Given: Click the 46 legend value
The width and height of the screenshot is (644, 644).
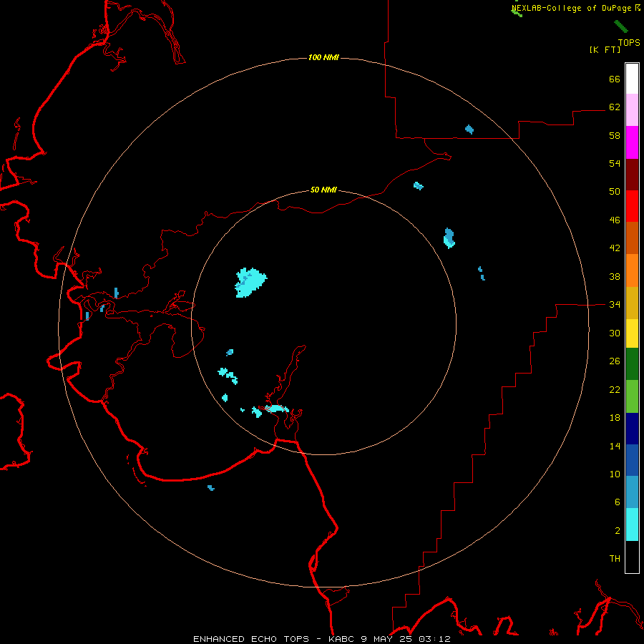Looking at the screenshot, I should [615, 220].
